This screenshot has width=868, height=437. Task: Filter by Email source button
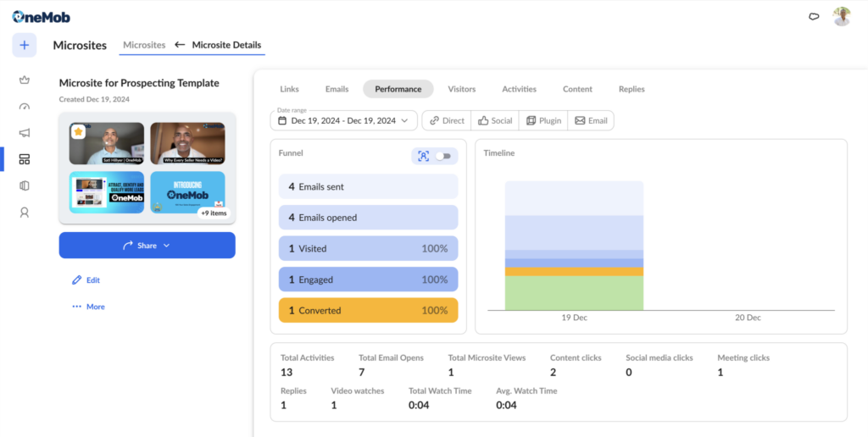point(591,120)
